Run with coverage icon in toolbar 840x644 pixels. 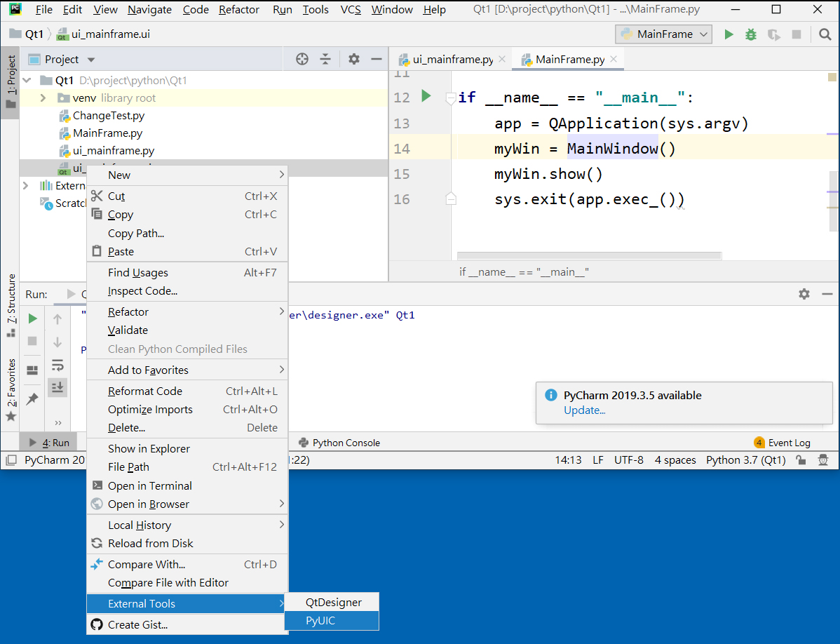click(x=773, y=34)
